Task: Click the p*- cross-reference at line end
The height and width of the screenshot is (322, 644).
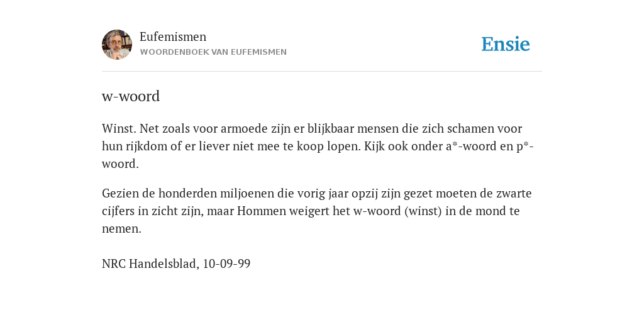Action: pos(525,146)
